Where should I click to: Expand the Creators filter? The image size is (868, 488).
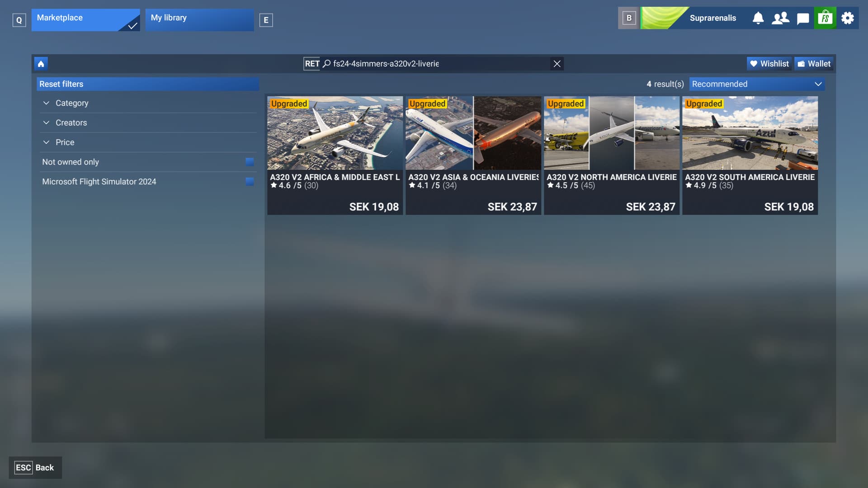[148, 122]
